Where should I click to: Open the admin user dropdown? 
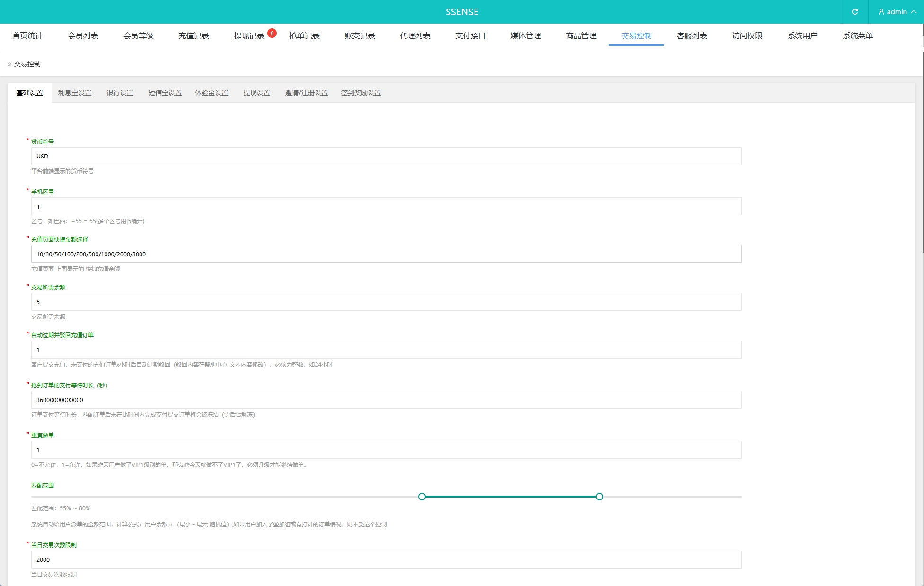pos(897,12)
